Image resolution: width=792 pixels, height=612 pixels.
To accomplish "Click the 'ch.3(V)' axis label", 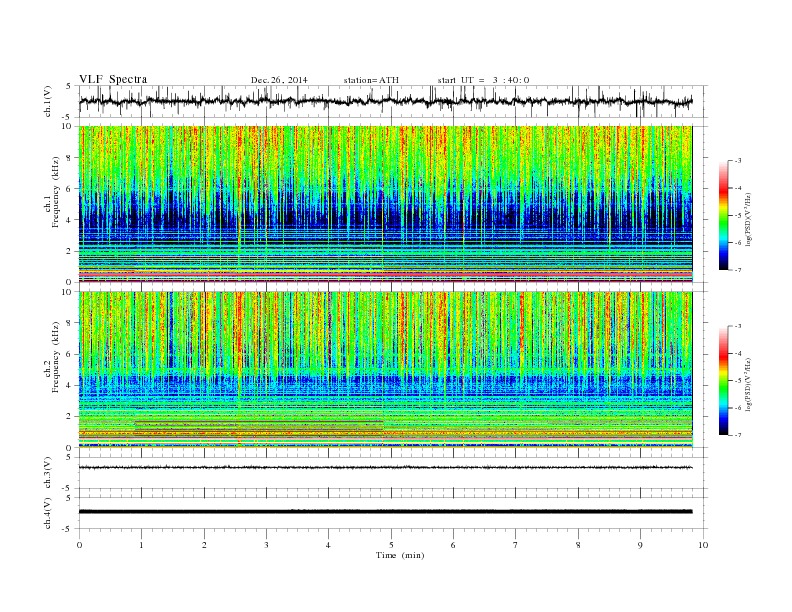I will [48, 473].
